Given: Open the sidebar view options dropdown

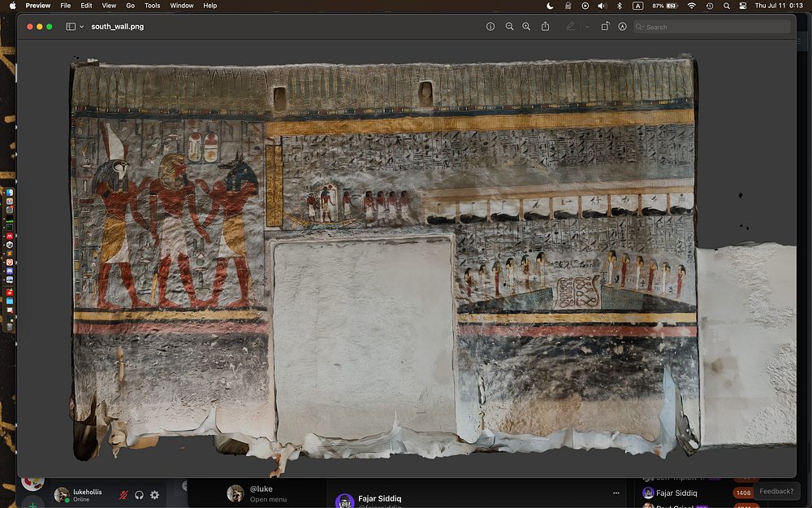Looking at the screenshot, I should tap(80, 27).
